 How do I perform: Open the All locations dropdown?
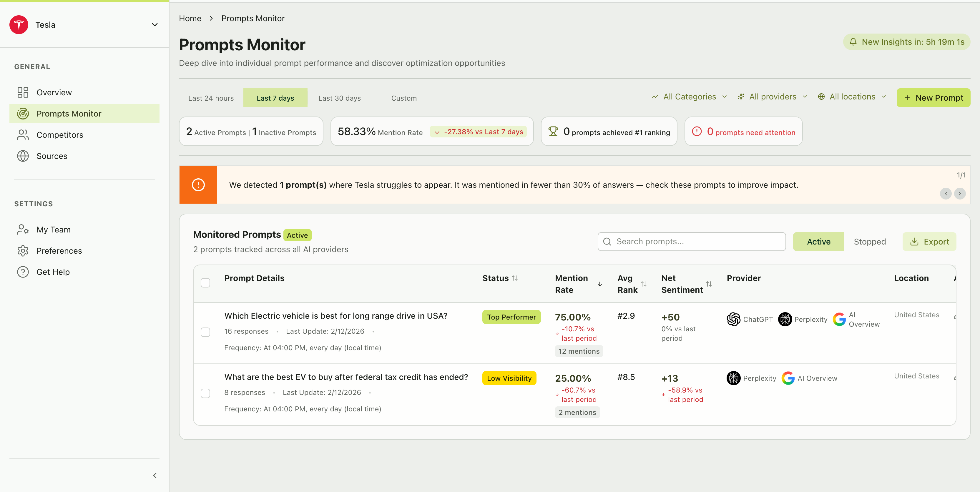[852, 96]
